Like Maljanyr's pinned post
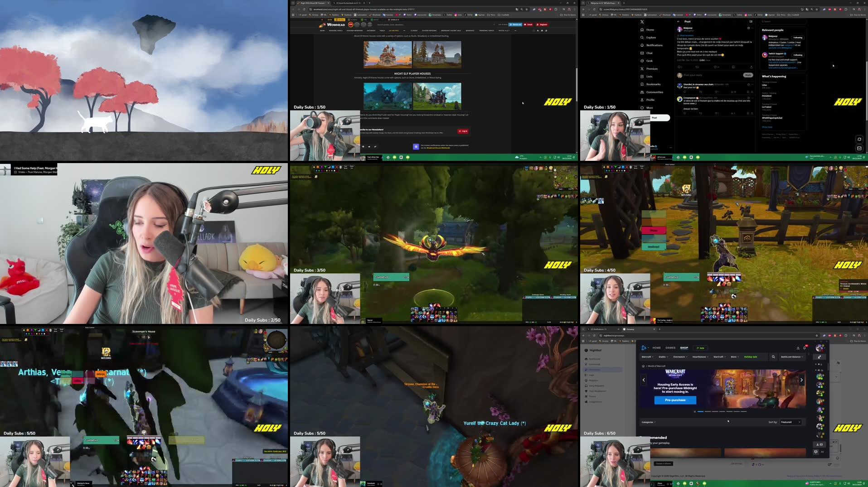Screen dimensions: 868x487 715,67
